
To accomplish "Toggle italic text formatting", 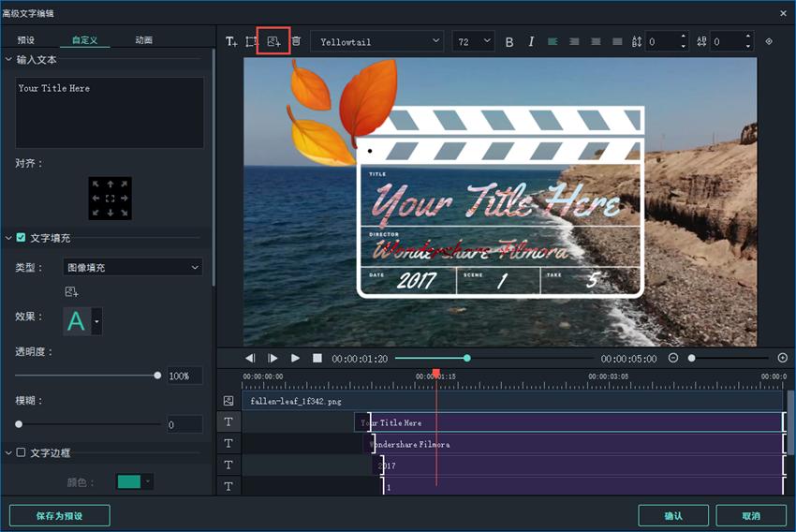I will 531,41.
